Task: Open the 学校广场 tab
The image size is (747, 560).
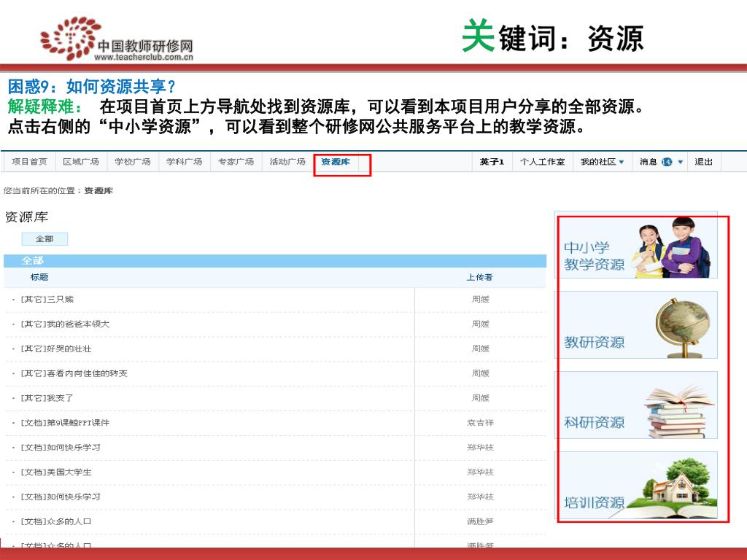Action: pyautogui.click(x=133, y=162)
